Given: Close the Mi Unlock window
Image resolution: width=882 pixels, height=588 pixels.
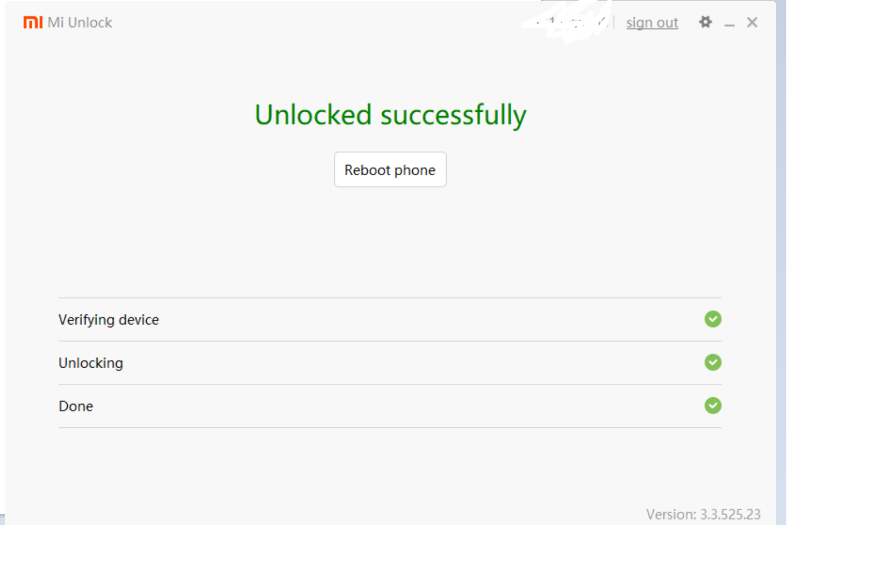Looking at the screenshot, I should click(x=752, y=22).
